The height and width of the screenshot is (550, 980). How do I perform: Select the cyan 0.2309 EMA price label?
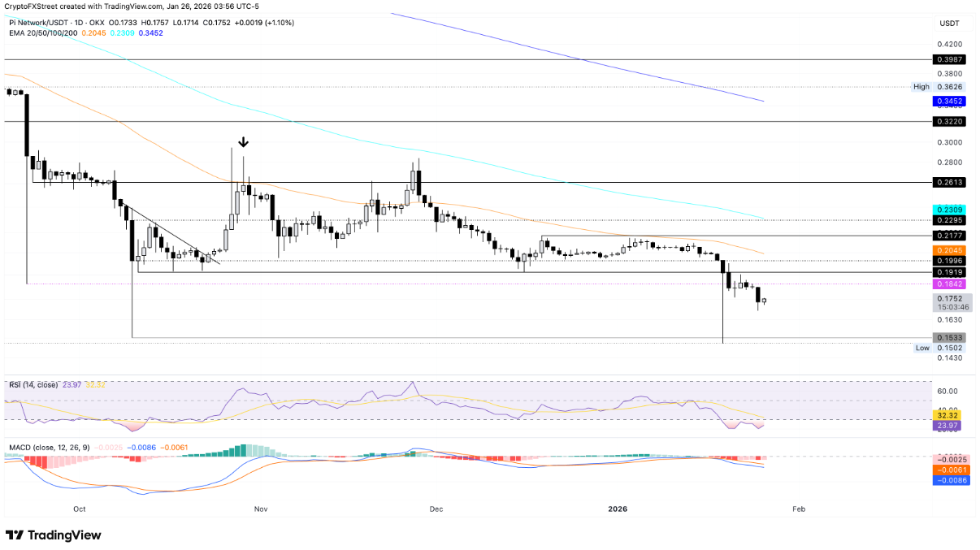(947, 210)
